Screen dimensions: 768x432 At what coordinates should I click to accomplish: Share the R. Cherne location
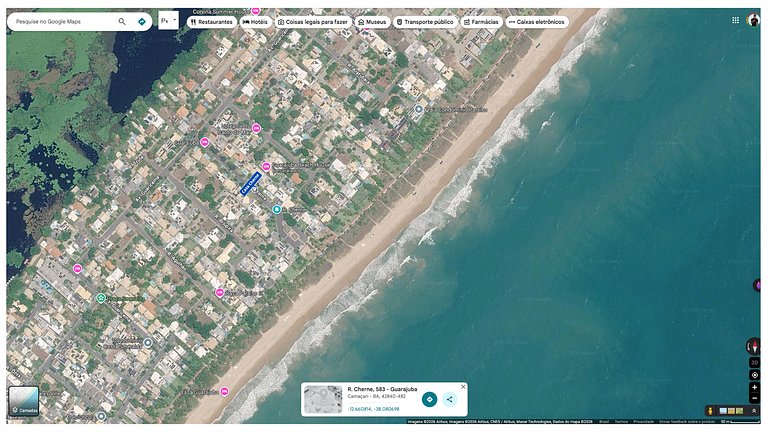pos(450,399)
